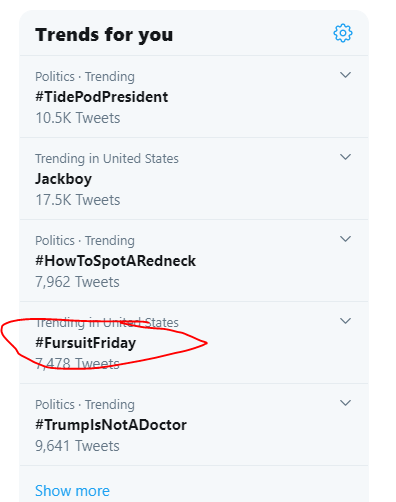Expand options chevron for Jackboy trend
This screenshot has width=396, height=502.
click(x=345, y=157)
